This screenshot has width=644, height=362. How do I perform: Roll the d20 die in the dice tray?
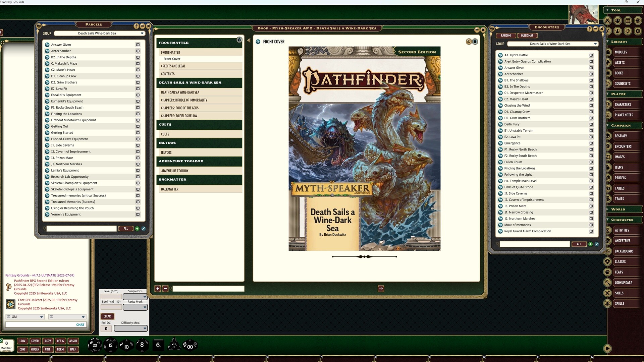click(x=95, y=345)
